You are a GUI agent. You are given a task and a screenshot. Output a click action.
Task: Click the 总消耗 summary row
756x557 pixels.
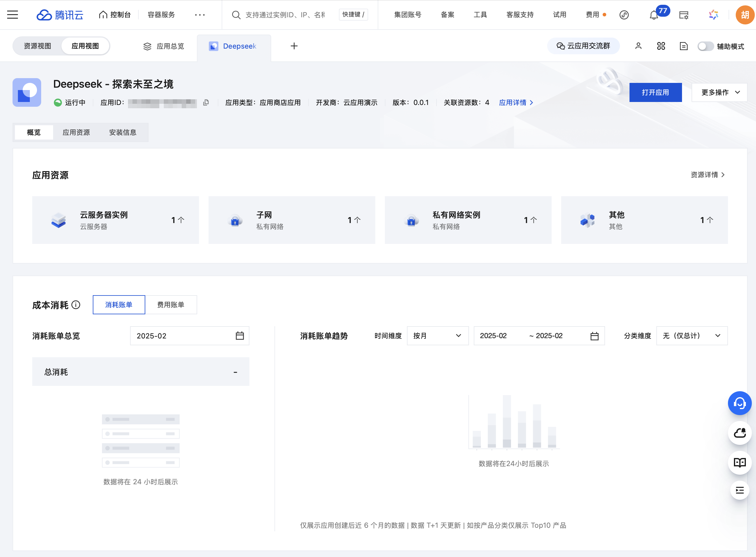(x=141, y=372)
